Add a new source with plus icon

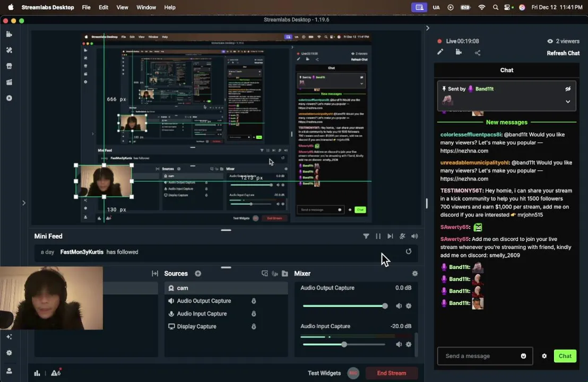198,274
